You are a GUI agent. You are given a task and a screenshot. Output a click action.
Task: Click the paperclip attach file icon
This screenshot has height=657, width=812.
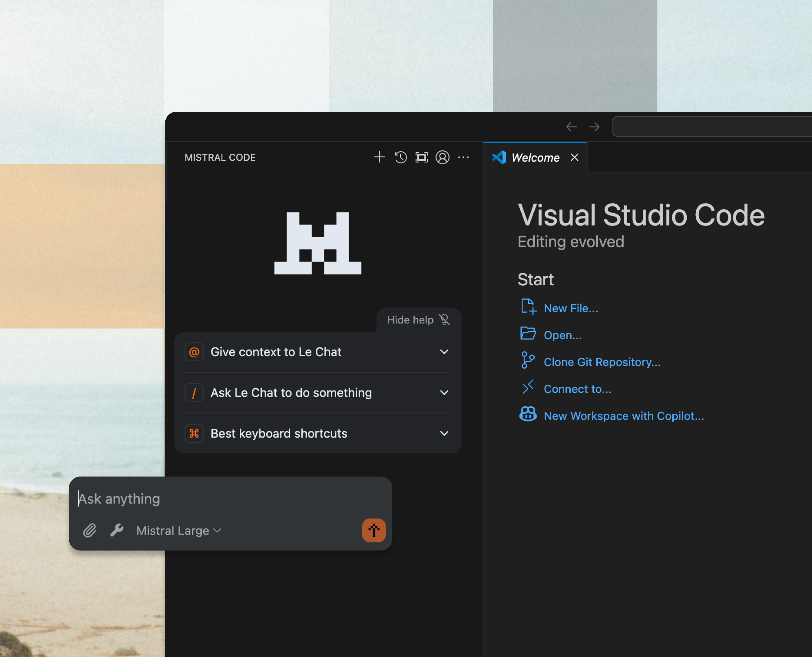click(90, 530)
